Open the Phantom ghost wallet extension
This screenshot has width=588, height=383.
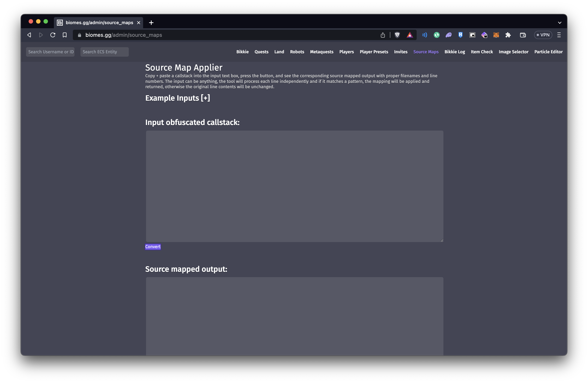tap(448, 35)
